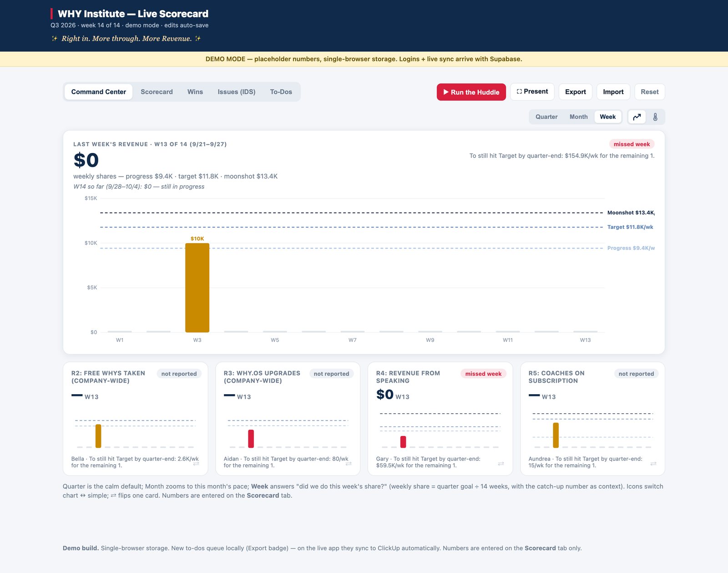This screenshot has width=728, height=573.
Task: Click the missed week badge on R4 card
Action: [x=483, y=374]
